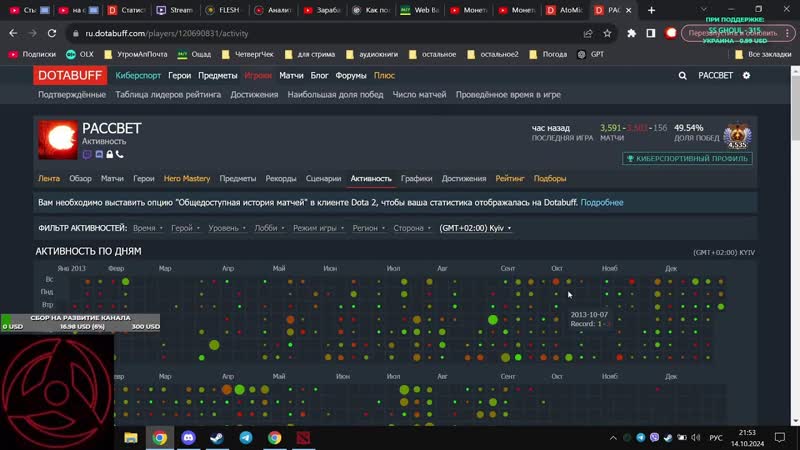Open settings gear next to РАССВЕТ
800x450 pixels.
746,76
